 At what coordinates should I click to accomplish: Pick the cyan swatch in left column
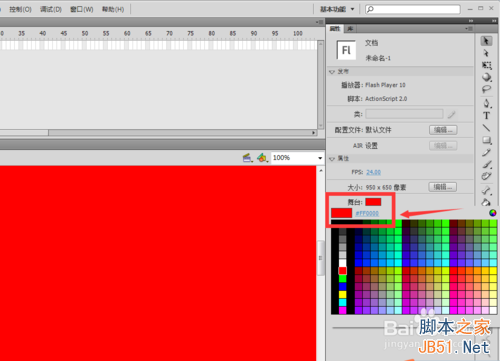(343, 302)
